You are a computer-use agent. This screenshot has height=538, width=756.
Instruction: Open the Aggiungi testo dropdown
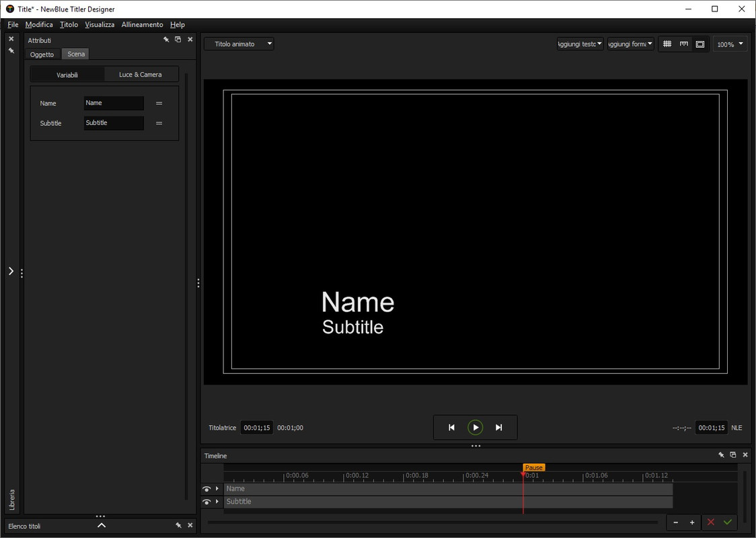tap(580, 44)
